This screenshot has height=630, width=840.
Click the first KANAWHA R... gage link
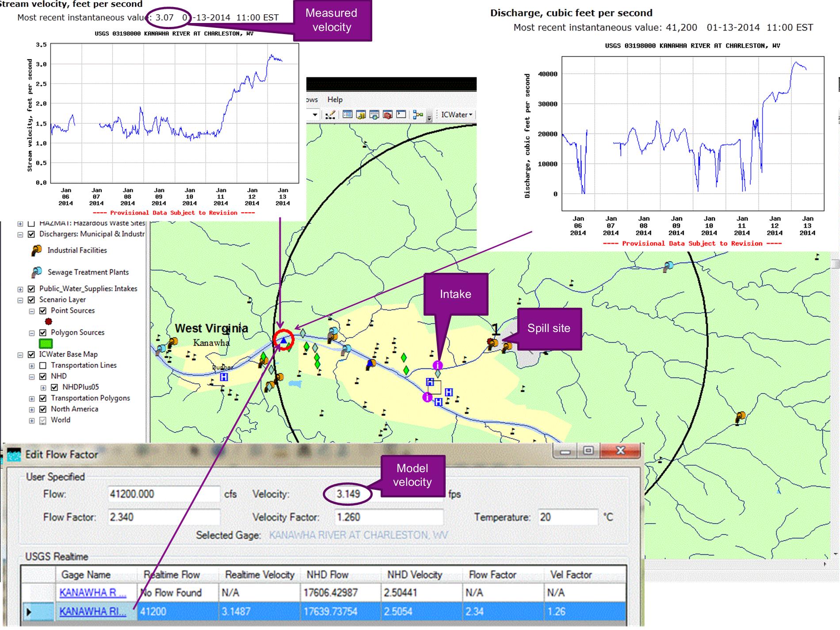pyautogui.click(x=93, y=593)
